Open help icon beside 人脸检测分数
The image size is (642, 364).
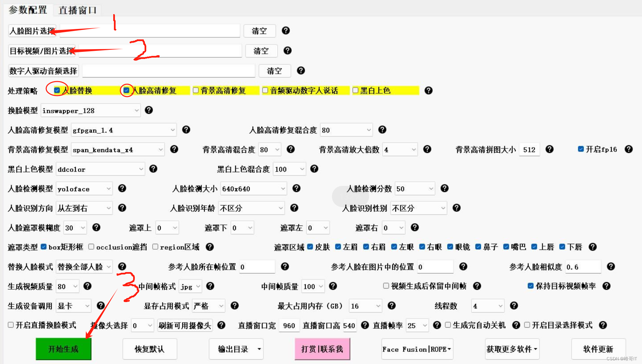click(x=445, y=188)
